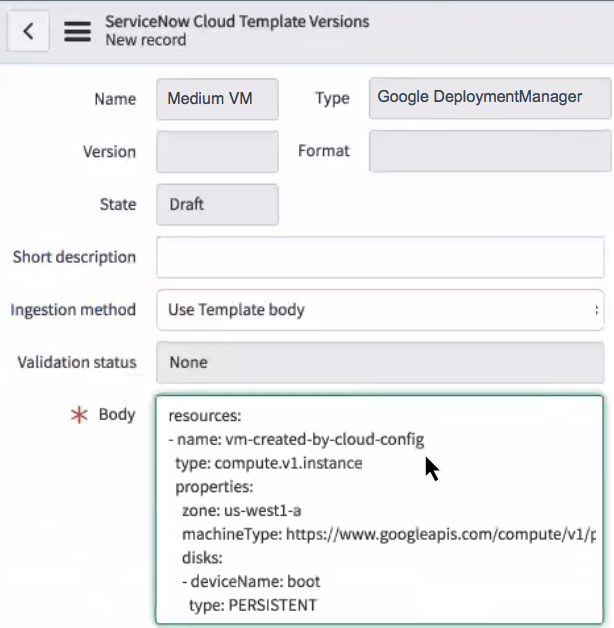614x628 pixels.
Task: Click the Short description label
Action: point(74,257)
